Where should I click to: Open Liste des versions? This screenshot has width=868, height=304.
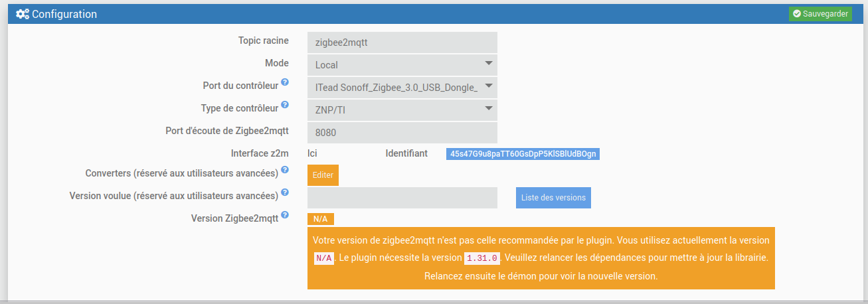point(553,198)
